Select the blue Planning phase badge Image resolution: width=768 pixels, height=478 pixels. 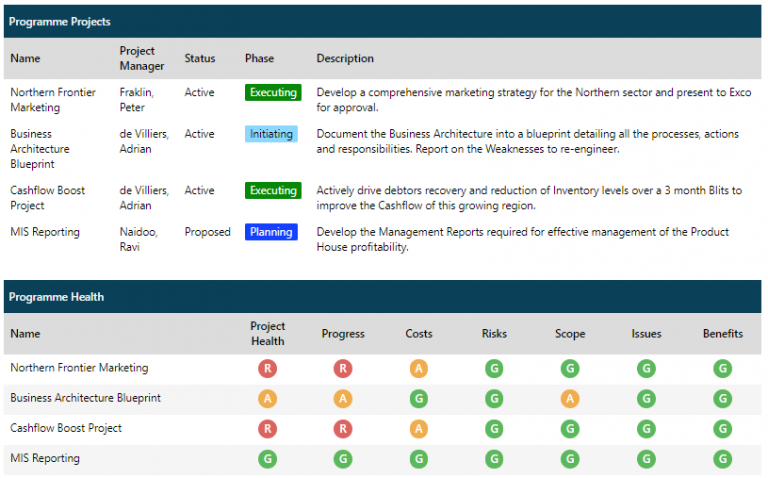[x=271, y=232]
